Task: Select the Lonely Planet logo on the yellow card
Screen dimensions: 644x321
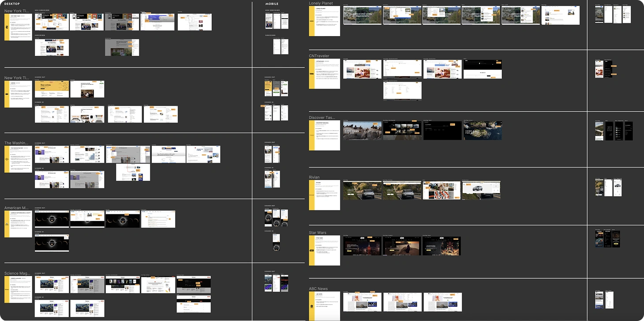Action: click(311, 20)
